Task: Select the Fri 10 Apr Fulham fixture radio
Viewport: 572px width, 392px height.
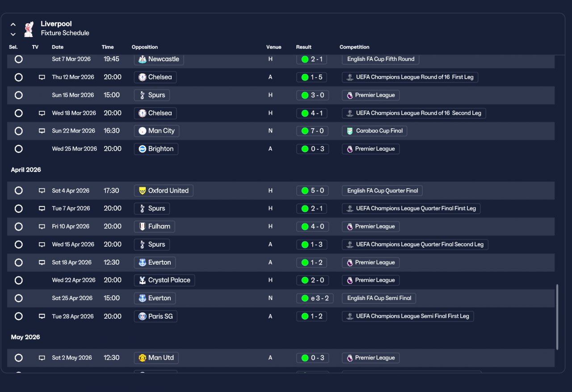Action: [x=18, y=227]
